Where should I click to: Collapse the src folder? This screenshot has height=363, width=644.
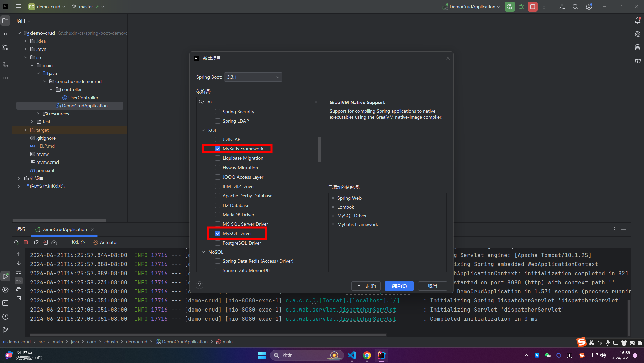tap(26, 57)
